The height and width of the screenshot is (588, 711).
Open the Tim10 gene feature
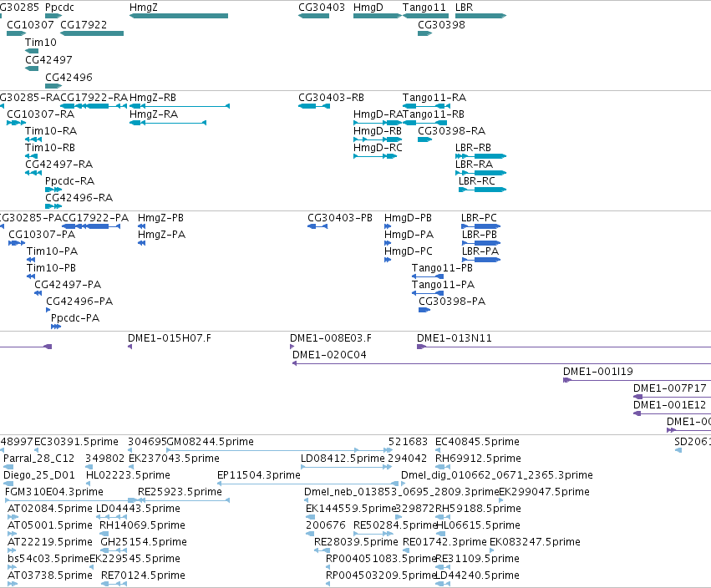pos(32,51)
